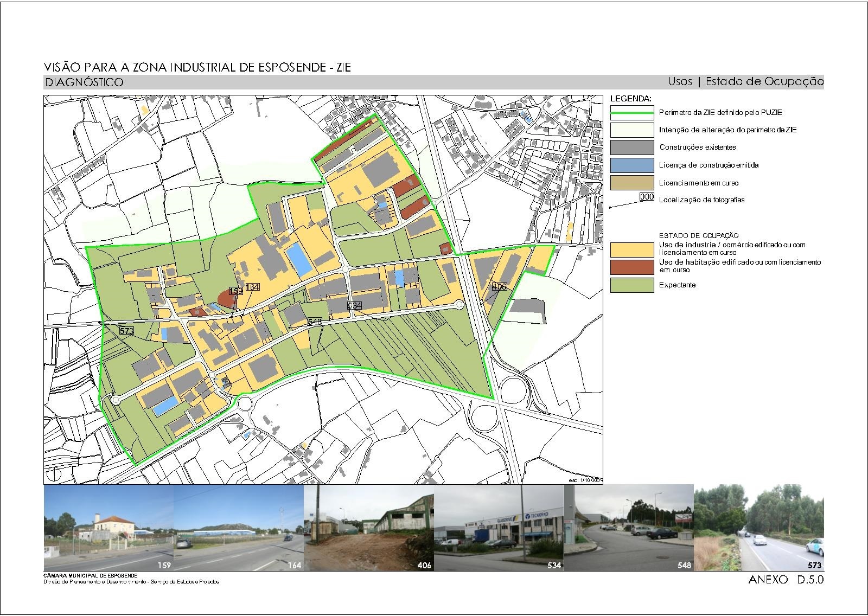Click blue 'Licença de construção emitida' swatch
The image size is (868, 616).
pos(631,165)
